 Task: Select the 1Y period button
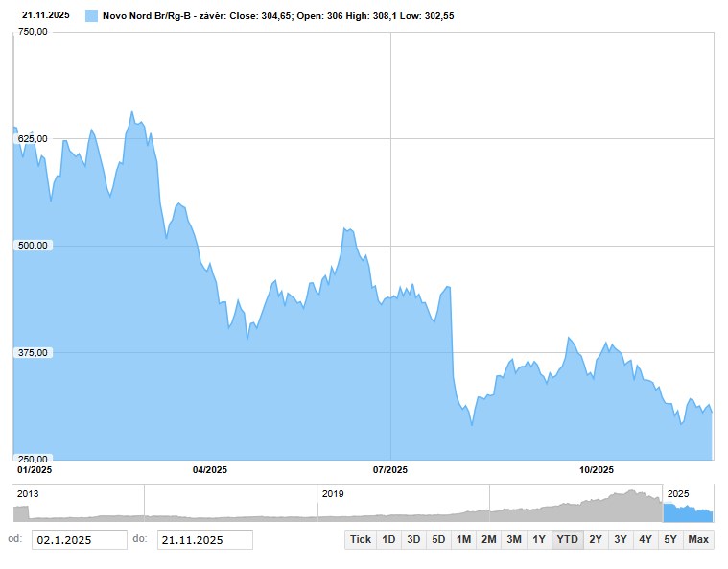click(539, 539)
